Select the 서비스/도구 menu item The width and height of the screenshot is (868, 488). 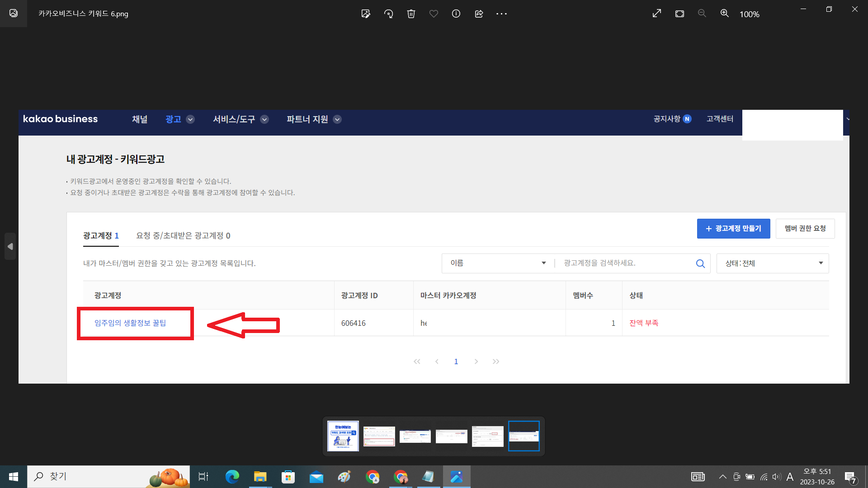(x=235, y=119)
